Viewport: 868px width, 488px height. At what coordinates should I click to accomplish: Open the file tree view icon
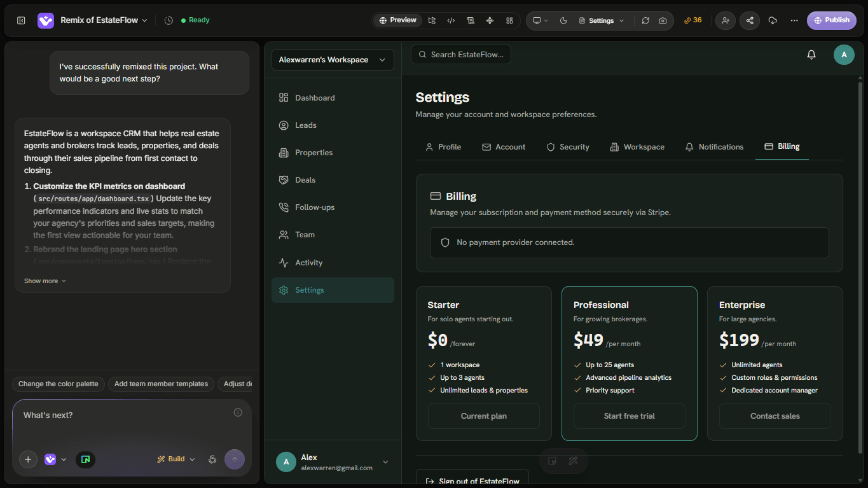(432, 20)
